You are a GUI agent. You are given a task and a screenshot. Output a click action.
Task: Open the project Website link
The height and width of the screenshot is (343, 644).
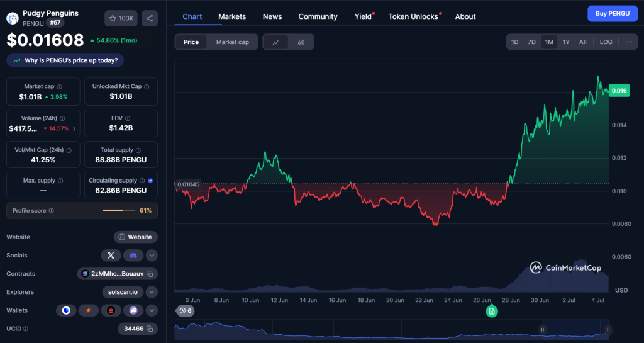pos(136,237)
